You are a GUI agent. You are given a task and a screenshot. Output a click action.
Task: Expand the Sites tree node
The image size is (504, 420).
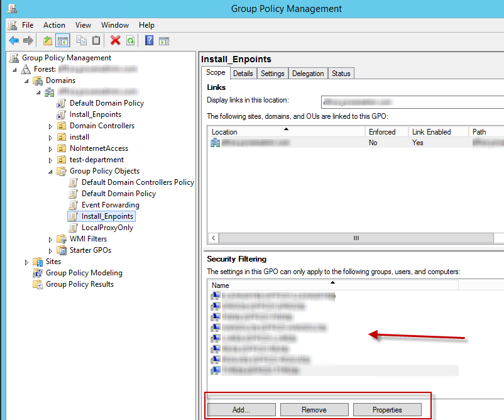click(26, 262)
